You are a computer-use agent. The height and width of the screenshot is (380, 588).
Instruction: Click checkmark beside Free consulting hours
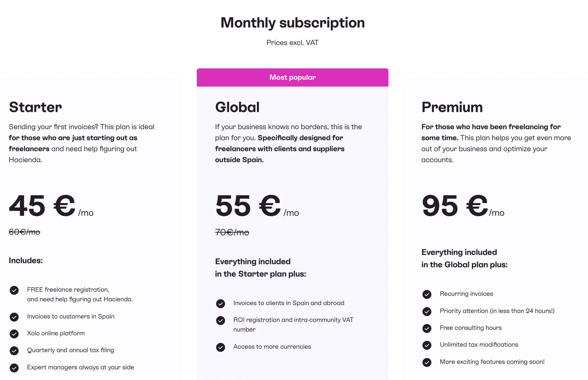[427, 328]
